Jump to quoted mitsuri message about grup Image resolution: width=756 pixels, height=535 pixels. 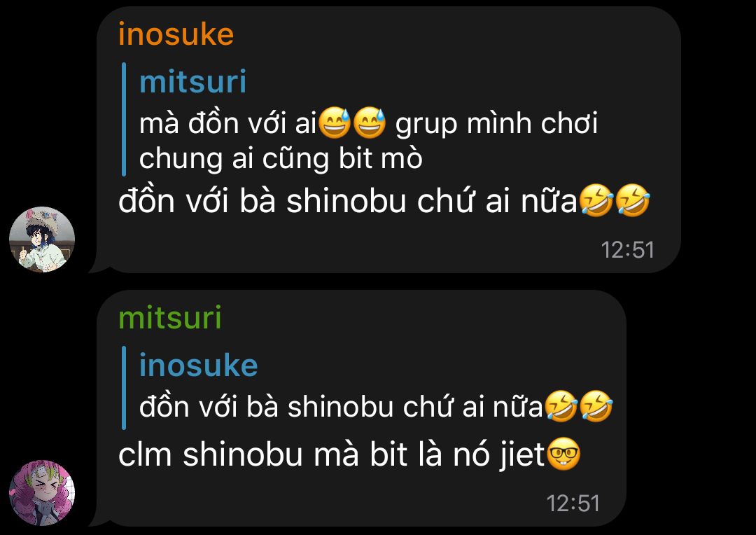[x=369, y=120]
